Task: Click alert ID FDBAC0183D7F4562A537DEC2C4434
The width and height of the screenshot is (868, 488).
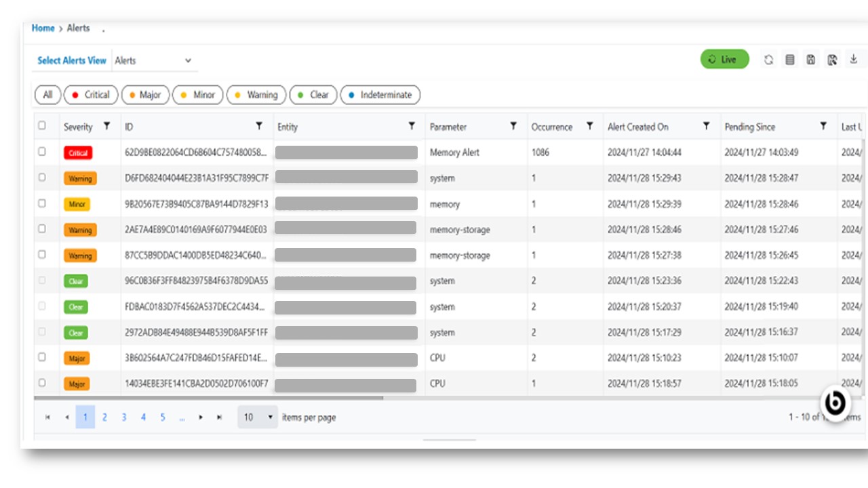Action: click(196, 307)
